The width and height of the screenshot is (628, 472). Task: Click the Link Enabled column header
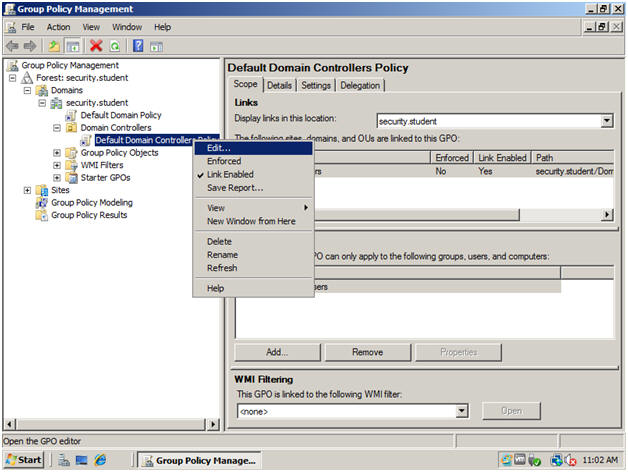tap(502, 158)
